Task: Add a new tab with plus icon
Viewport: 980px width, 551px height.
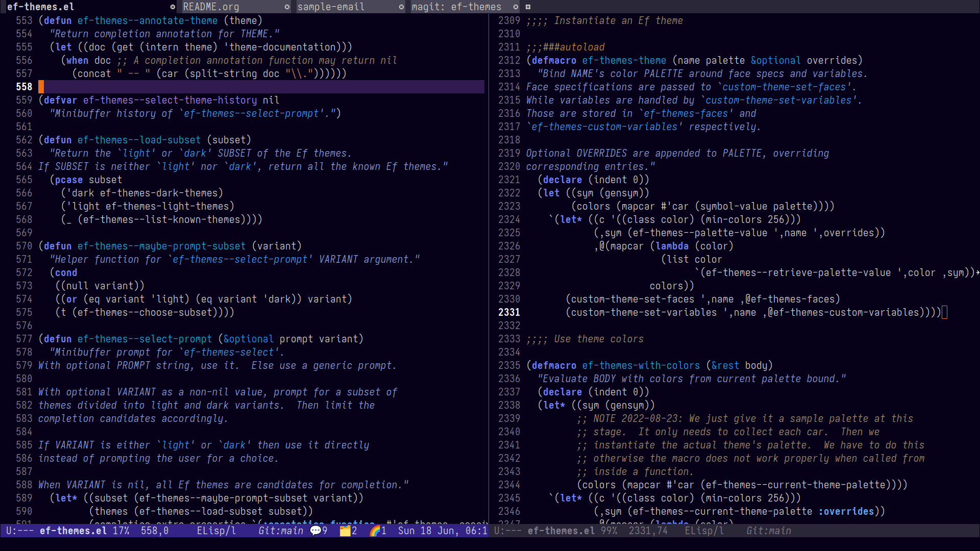Action: [x=528, y=7]
